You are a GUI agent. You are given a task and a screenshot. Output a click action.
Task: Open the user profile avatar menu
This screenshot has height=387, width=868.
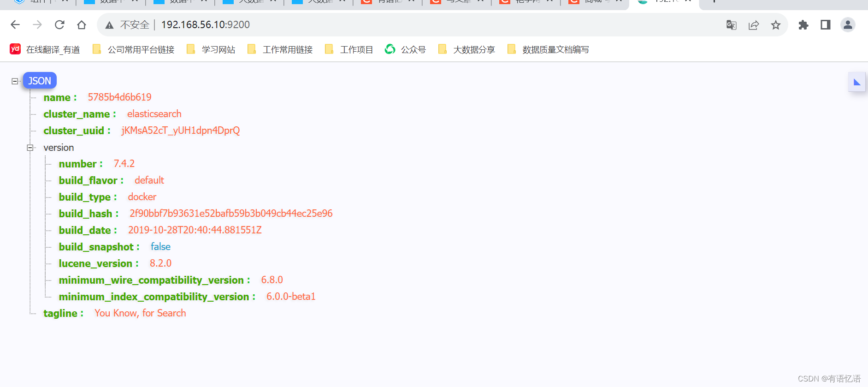848,25
